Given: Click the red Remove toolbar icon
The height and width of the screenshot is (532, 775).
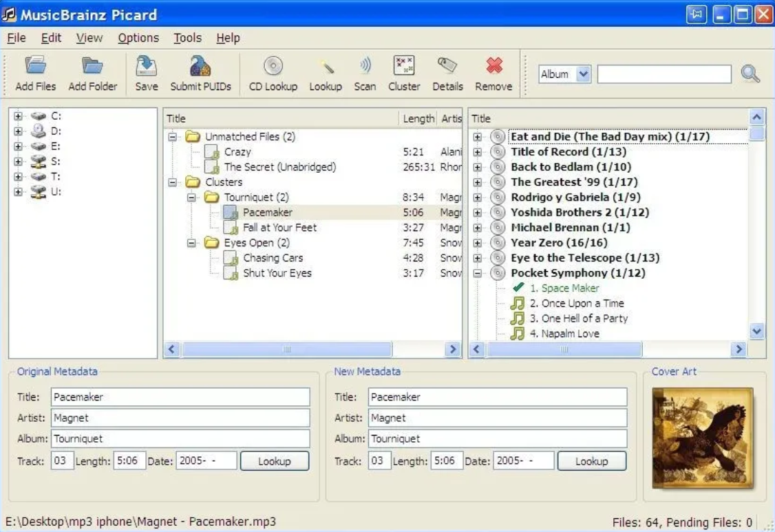Looking at the screenshot, I should click(x=493, y=65).
